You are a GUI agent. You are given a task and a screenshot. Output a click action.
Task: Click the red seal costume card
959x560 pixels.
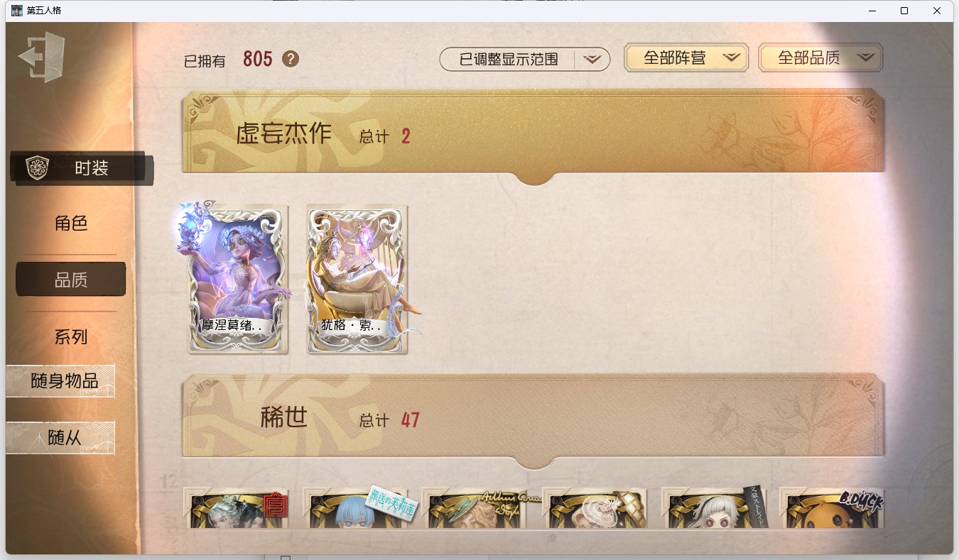coord(236,507)
